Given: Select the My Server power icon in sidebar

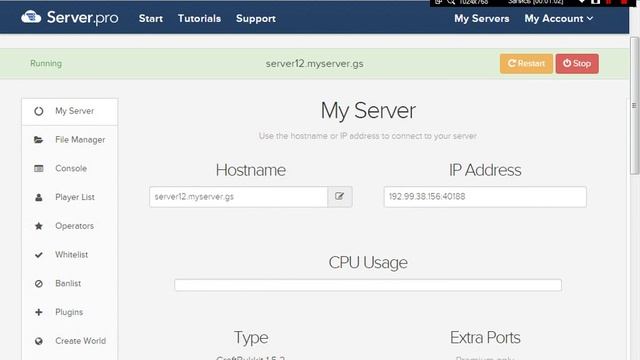Looking at the screenshot, I should coord(39,111).
